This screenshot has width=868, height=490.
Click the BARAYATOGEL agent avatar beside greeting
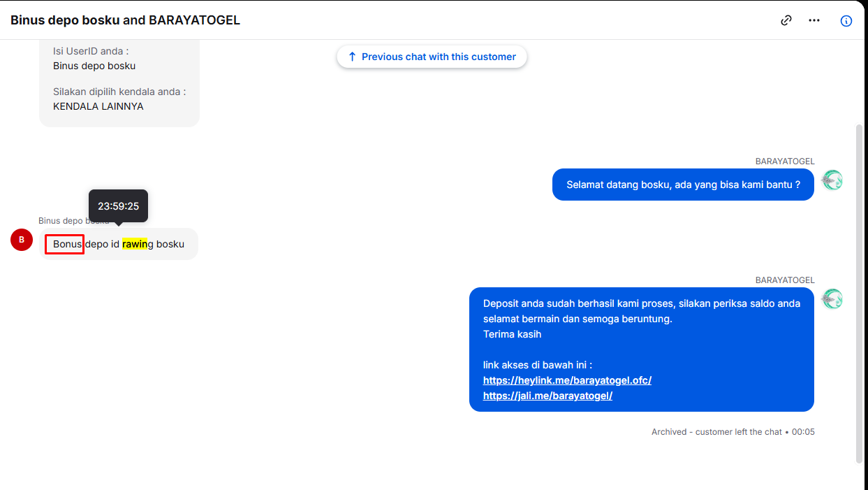(x=832, y=180)
